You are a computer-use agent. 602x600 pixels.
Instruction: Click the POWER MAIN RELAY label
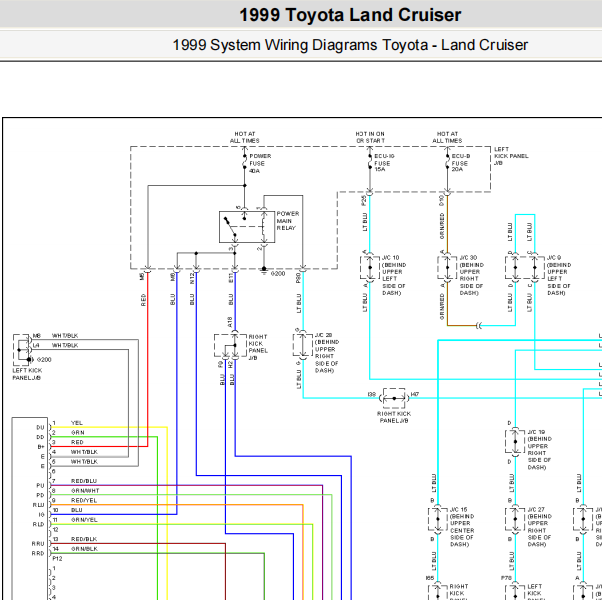click(288, 221)
